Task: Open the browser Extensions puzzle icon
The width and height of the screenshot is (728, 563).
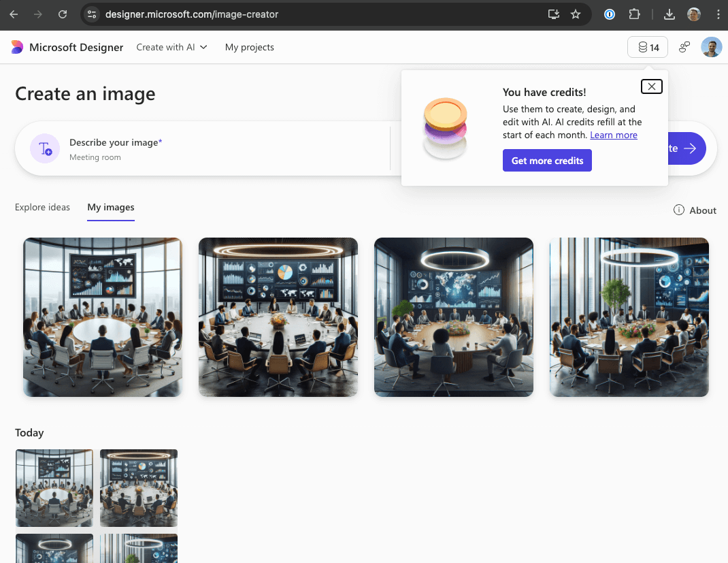Action: point(635,14)
